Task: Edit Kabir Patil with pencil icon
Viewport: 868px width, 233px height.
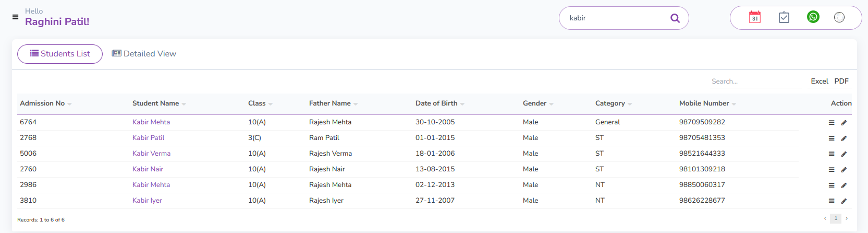Action: coord(844,138)
